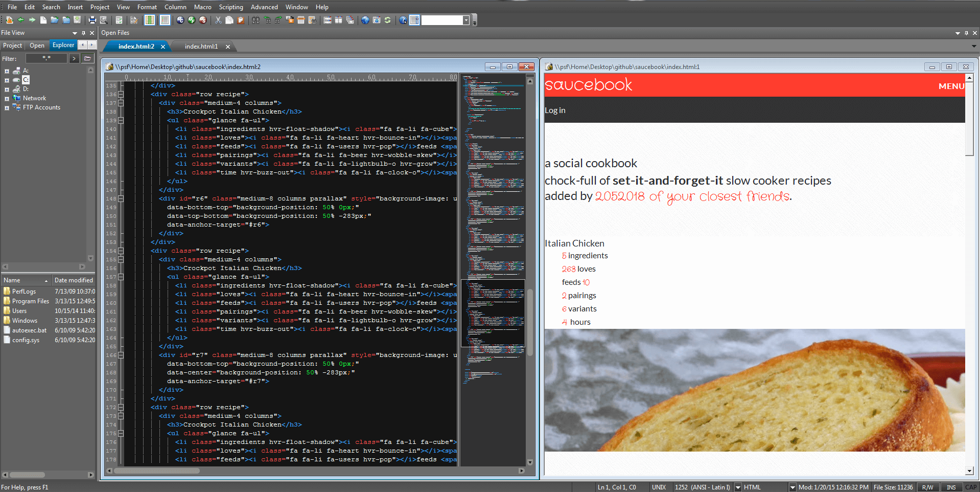
Task: Create a new file with toolbar icon
Action: (43, 20)
